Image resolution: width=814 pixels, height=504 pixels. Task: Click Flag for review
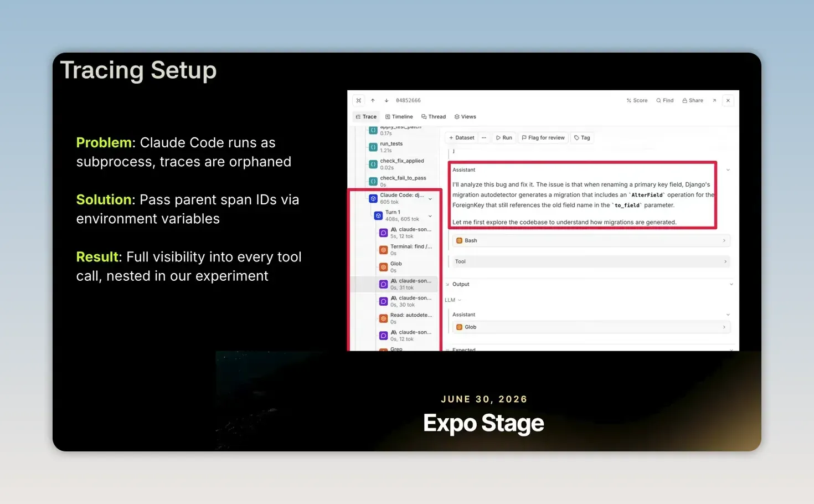[x=543, y=138]
